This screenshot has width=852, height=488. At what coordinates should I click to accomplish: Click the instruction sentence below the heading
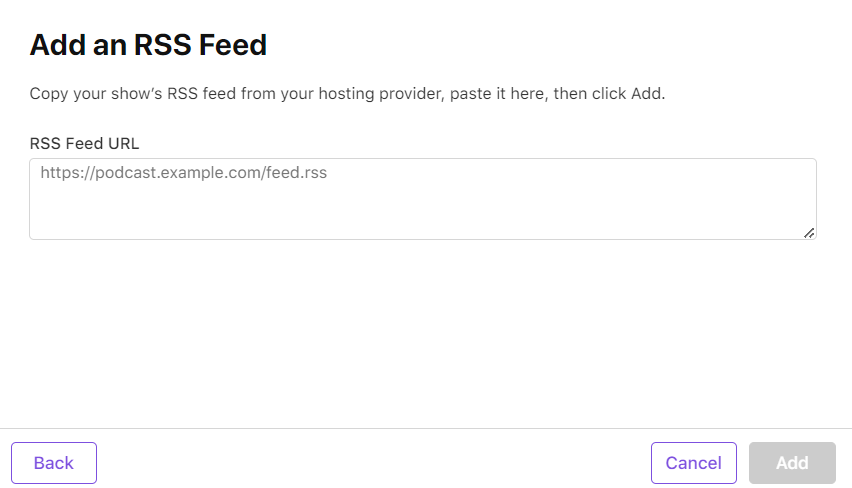click(347, 94)
